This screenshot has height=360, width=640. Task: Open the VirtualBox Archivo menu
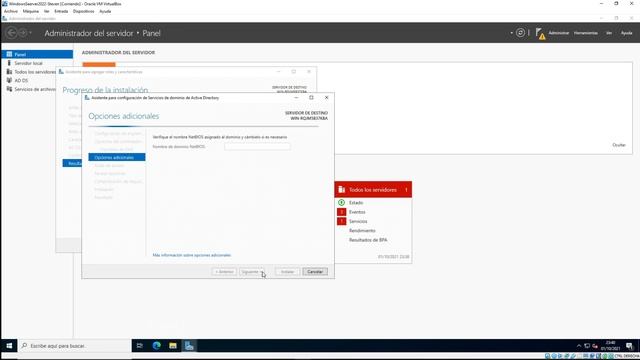pyautogui.click(x=11, y=11)
